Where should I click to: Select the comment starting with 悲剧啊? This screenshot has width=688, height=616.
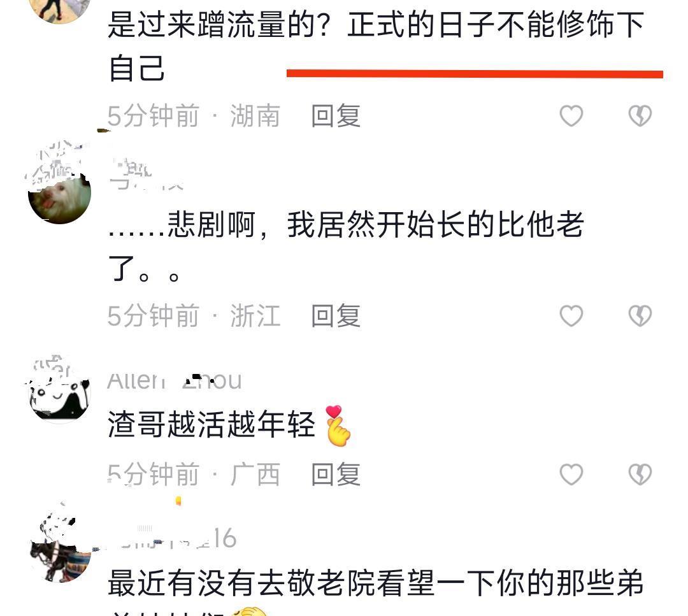(346, 247)
